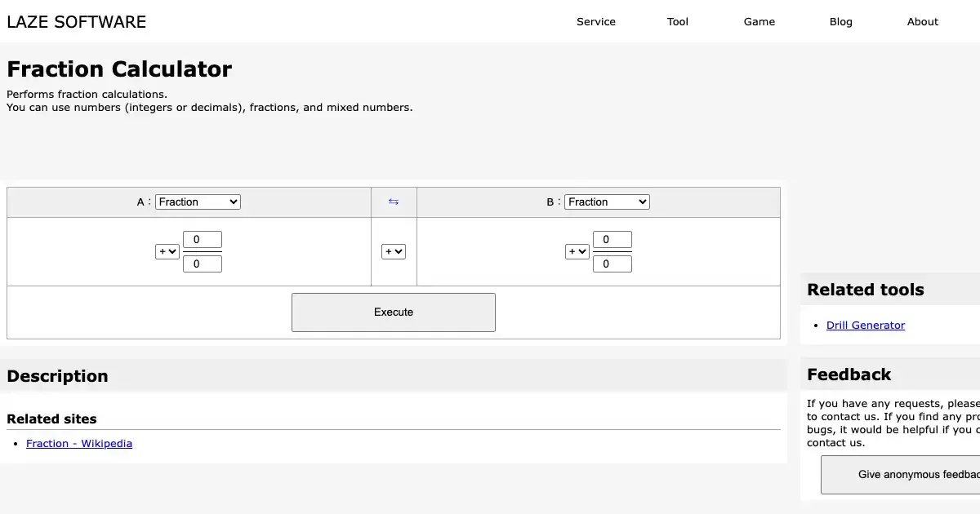
Task: Navigate to the About page
Action: point(923,22)
